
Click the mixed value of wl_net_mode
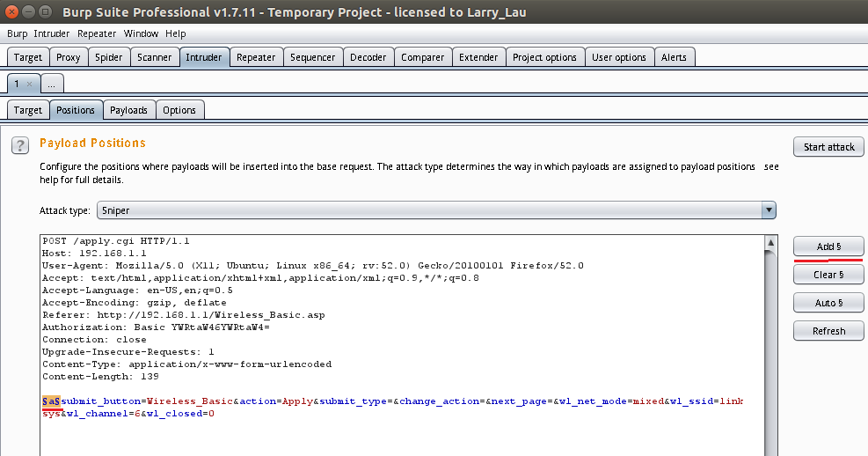tap(648, 401)
